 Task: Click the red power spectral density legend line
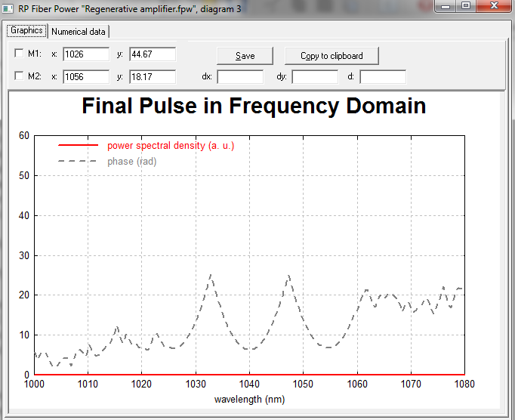coord(79,145)
